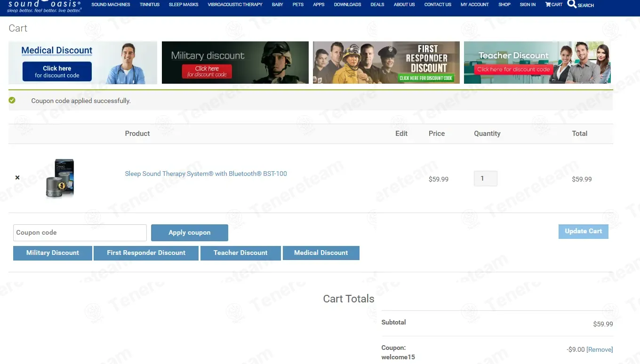Click the green success checkmark icon
Image resolution: width=640 pixels, height=364 pixels.
[12, 100]
